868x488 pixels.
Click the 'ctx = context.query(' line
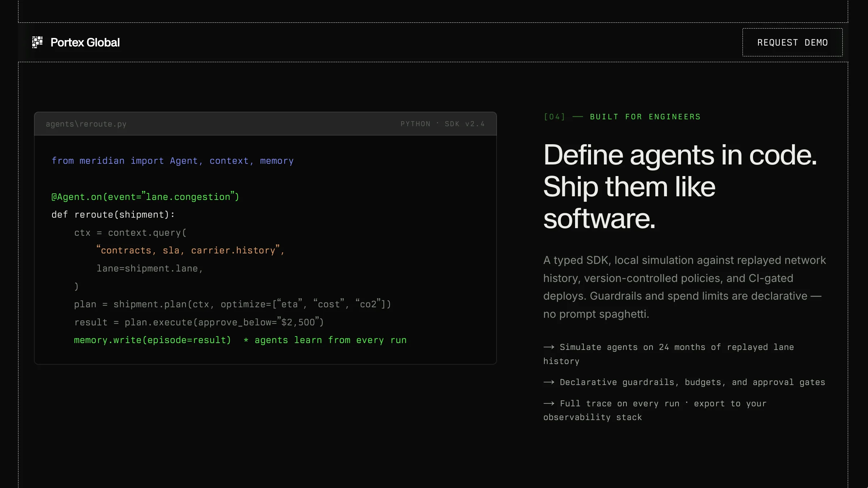(x=130, y=233)
